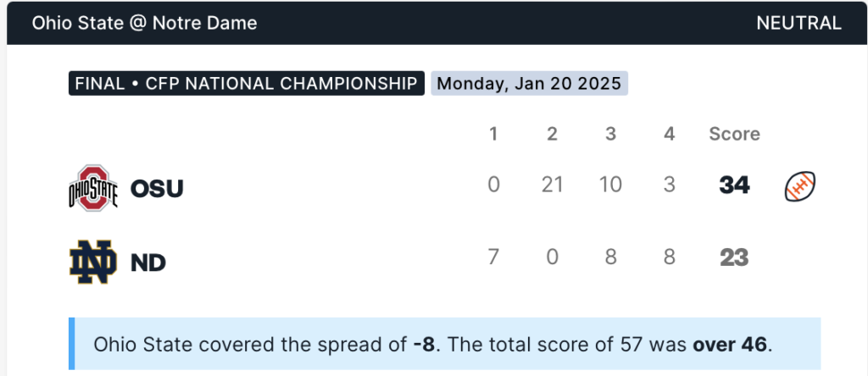Click Ohio State's final score of 34
868x376 pixels.
pyautogui.click(x=734, y=185)
